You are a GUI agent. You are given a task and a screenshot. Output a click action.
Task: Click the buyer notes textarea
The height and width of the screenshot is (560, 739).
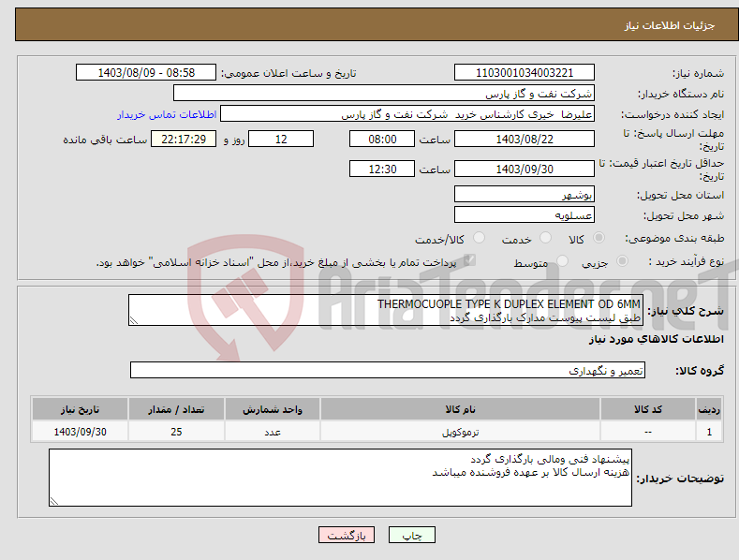[340, 478]
